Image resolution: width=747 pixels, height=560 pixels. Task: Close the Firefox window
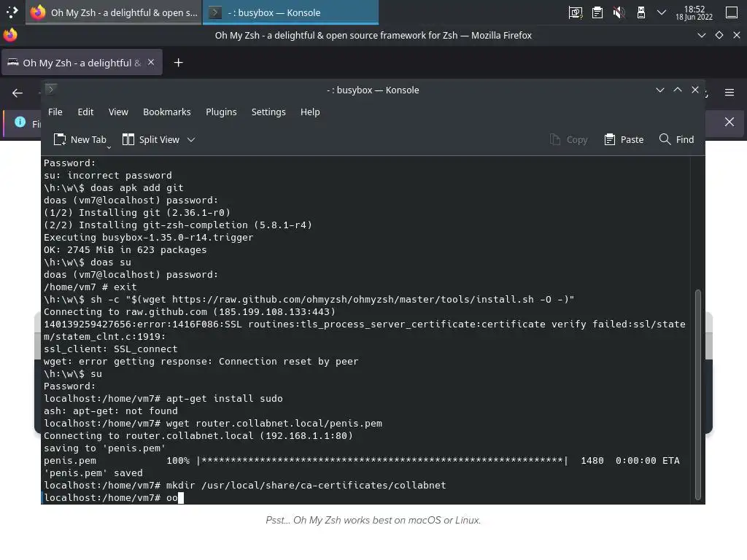[737, 35]
